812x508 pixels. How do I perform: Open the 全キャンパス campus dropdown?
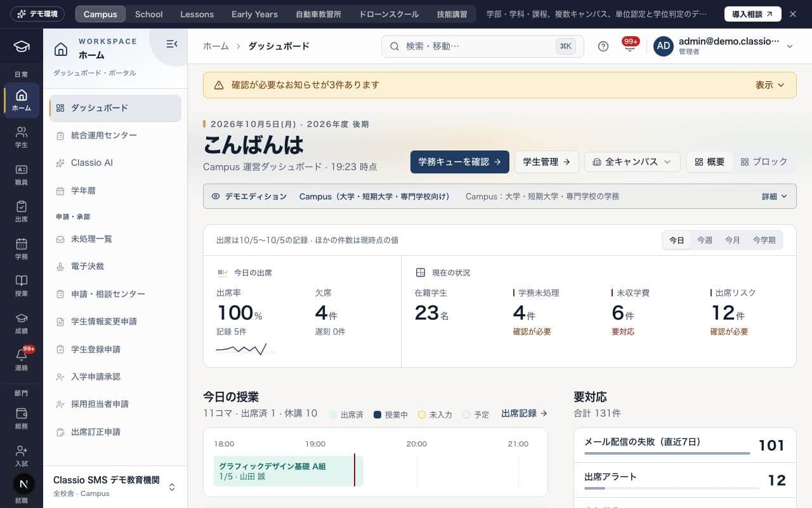coord(632,162)
